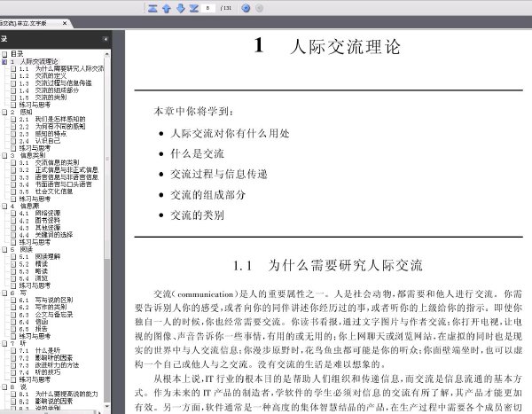Screen dimensions: 532x414
Task: Click the bookmark panel scroll down arrow
Action: click(107, 406)
